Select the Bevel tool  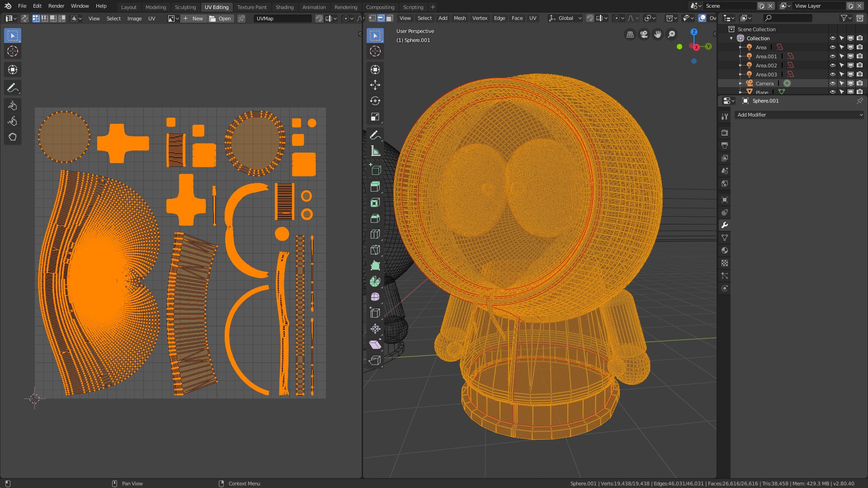pyautogui.click(x=375, y=219)
